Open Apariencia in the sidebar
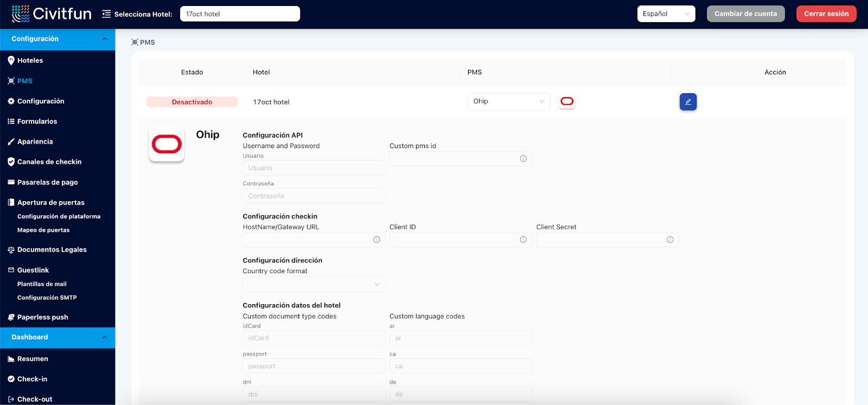Viewport: 868px width, 405px height. click(35, 142)
